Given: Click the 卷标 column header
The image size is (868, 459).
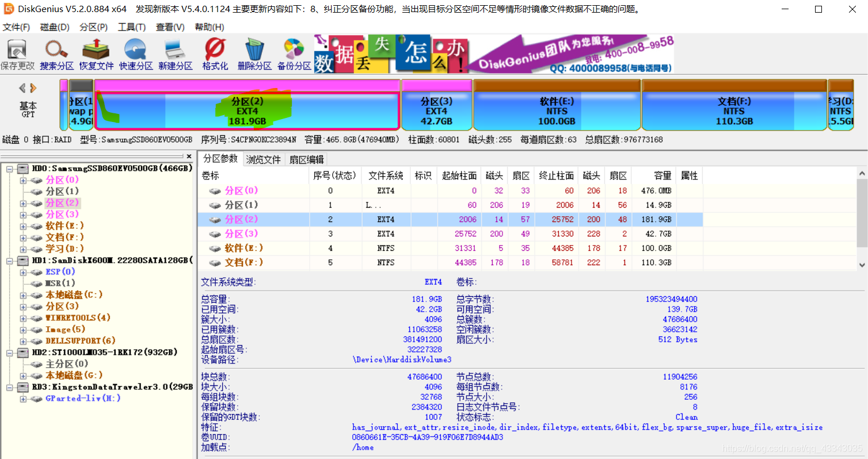Looking at the screenshot, I should pyautogui.click(x=253, y=175).
